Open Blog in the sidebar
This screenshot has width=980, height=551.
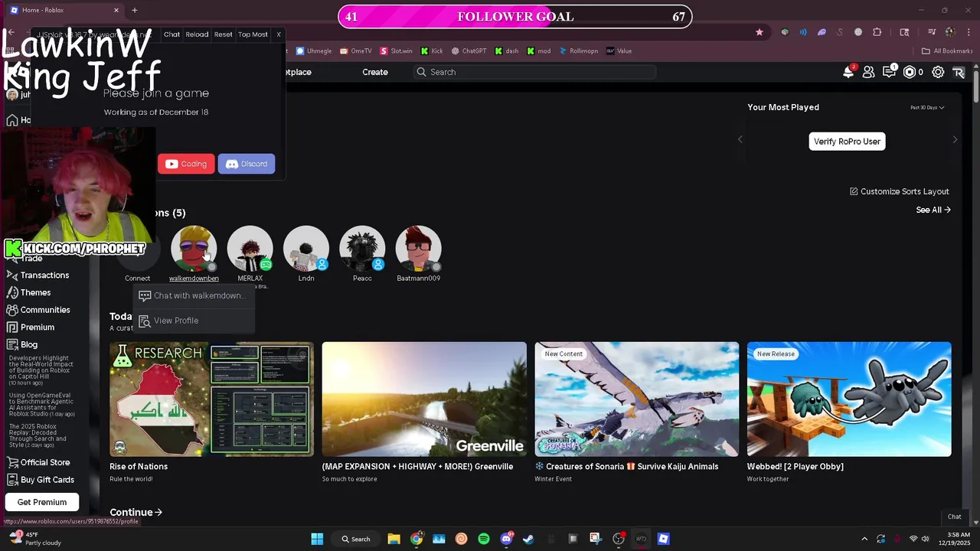tap(22, 344)
